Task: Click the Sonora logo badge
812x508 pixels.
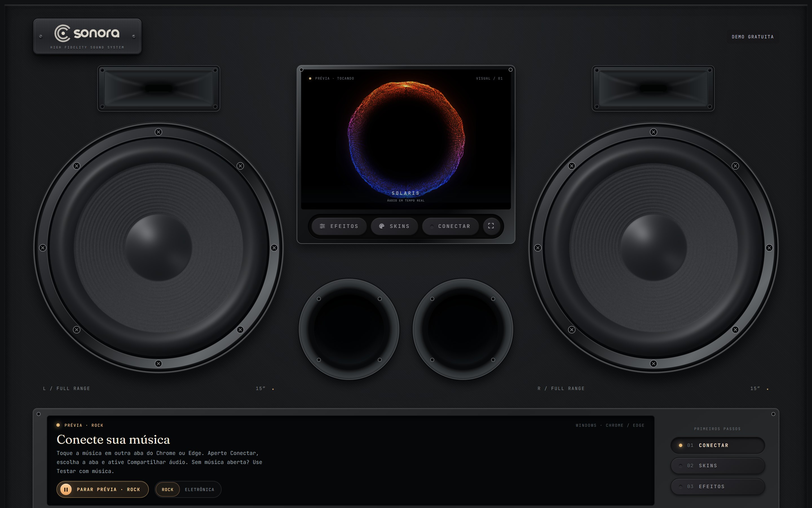Action: point(87,36)
